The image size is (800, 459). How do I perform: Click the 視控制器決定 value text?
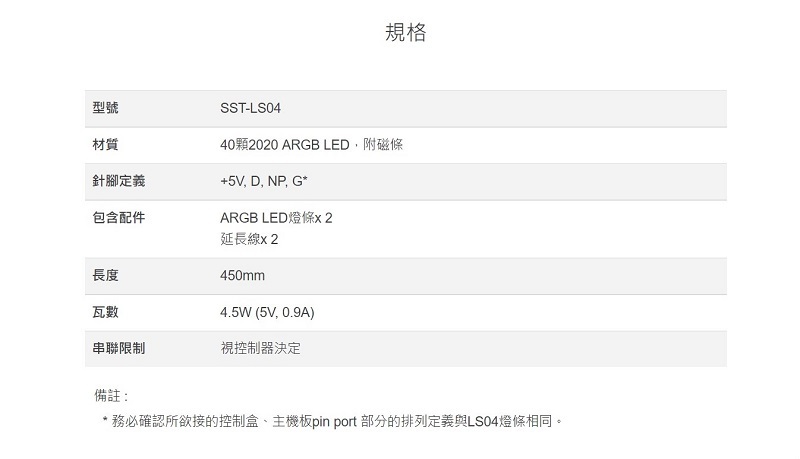pyautogui.click(x=259, y=349)
